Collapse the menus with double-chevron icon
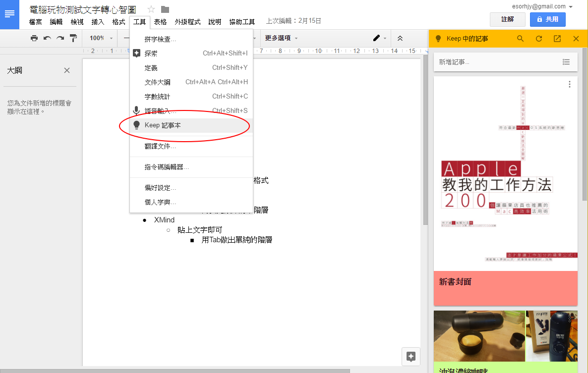The height and width of the screenshot is (373, 588). click(400, 38)
